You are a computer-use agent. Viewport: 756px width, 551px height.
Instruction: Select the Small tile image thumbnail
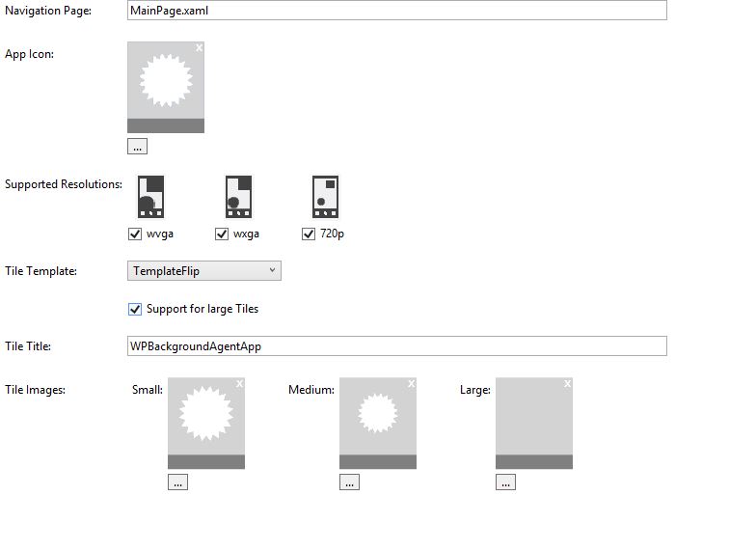(206, 423)
